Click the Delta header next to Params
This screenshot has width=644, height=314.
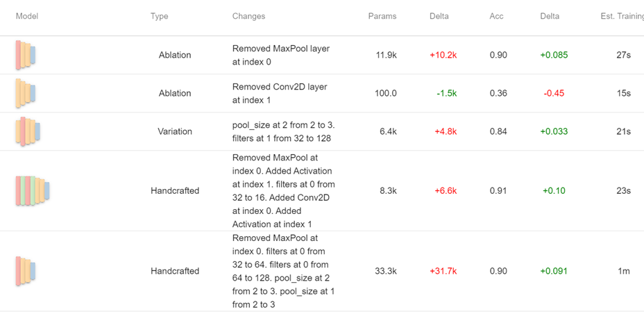click(x=439, y=17)
